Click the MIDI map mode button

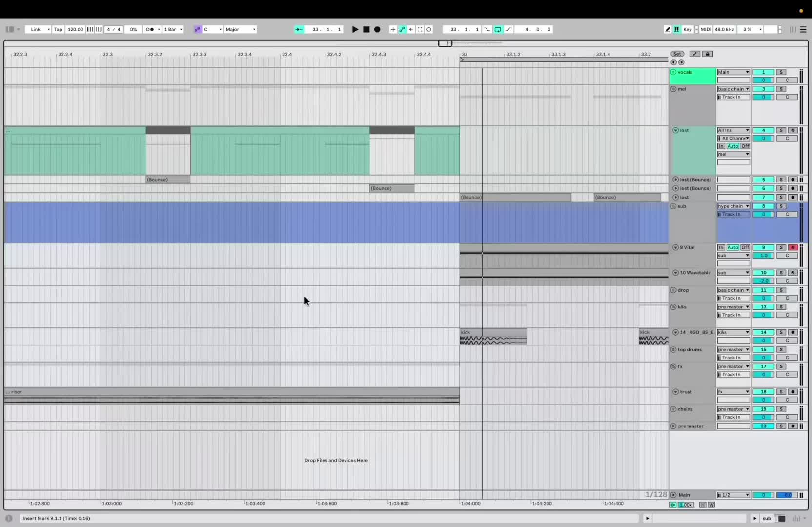[706, 29]
